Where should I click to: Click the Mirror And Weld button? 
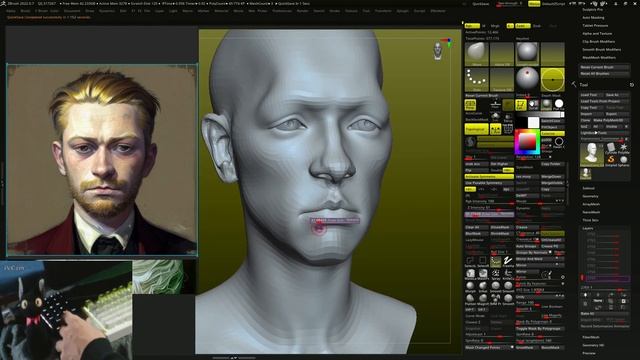[540, 259]
